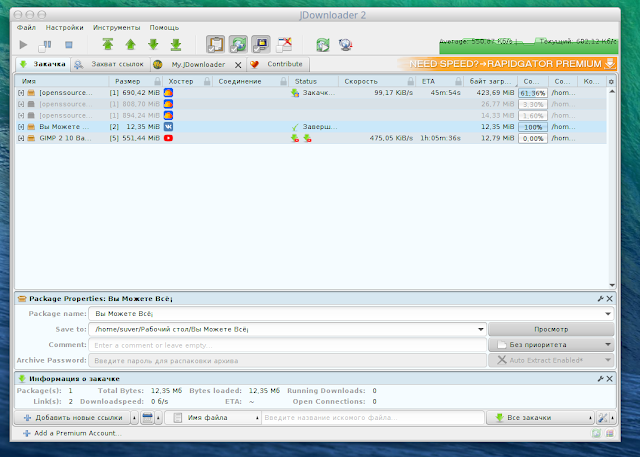
Task: Click the VK hoster icon
Action: point(168,127)
